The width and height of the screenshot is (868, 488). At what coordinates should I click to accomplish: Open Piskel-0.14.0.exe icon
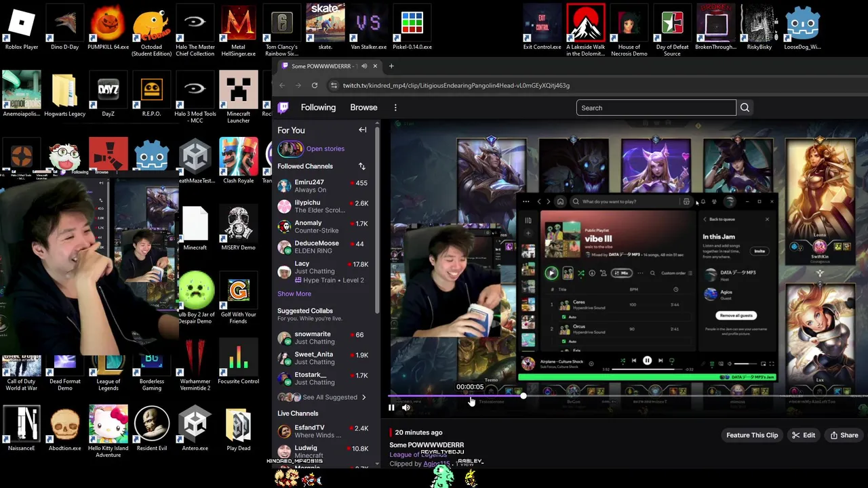point(412,27)
